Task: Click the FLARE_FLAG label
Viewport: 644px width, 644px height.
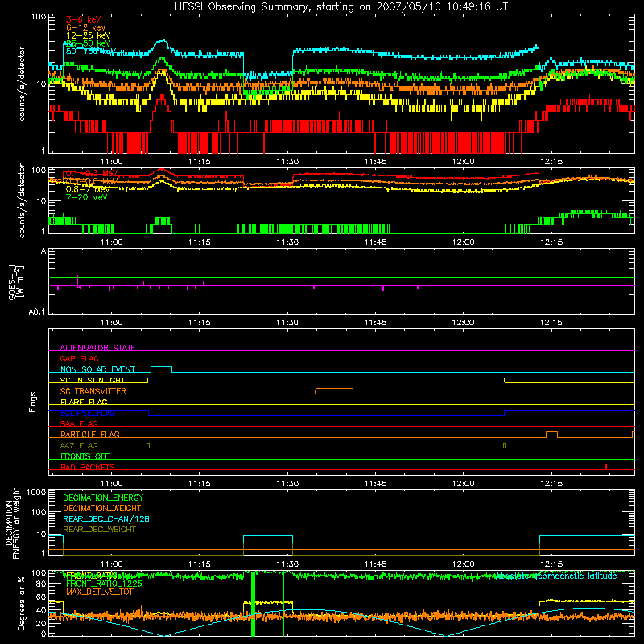Action: pos(84,402)
